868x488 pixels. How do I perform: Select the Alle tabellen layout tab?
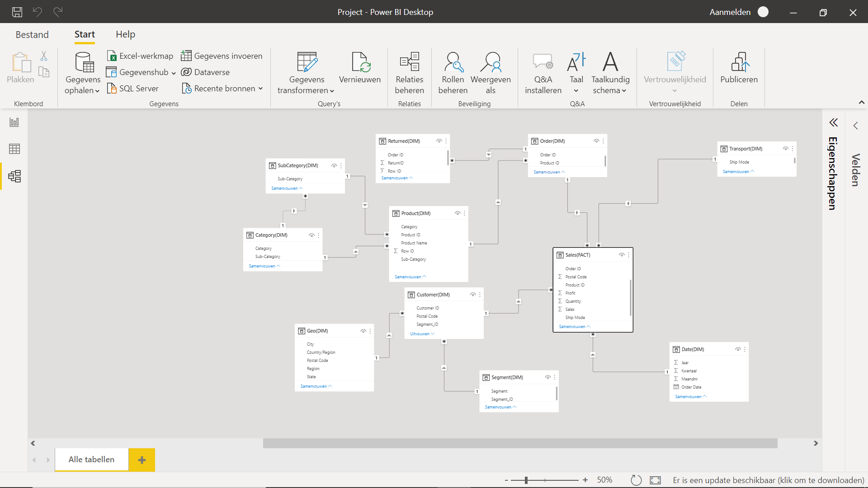91,460
